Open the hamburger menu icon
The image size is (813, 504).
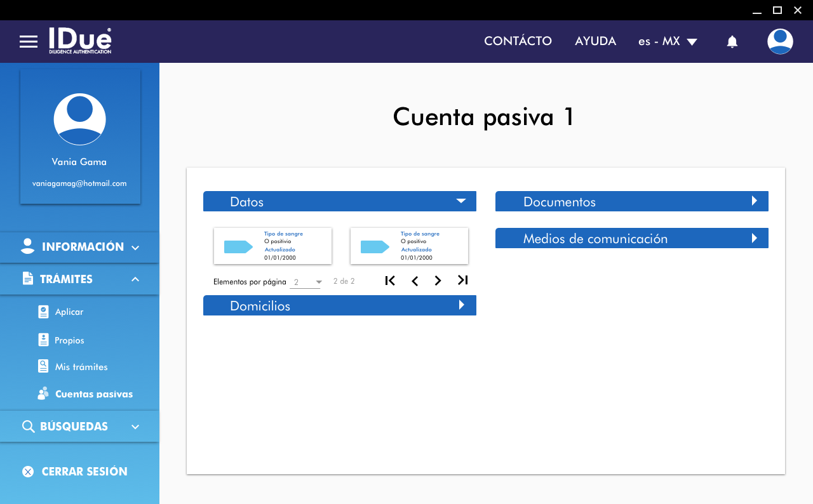coord(29,42)
